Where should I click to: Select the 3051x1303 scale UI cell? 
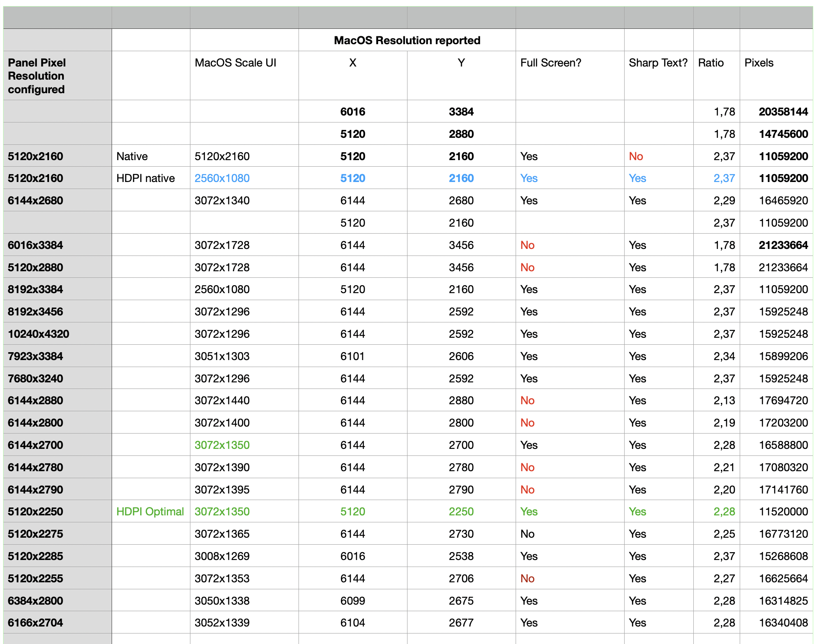[x=222, y=356]
